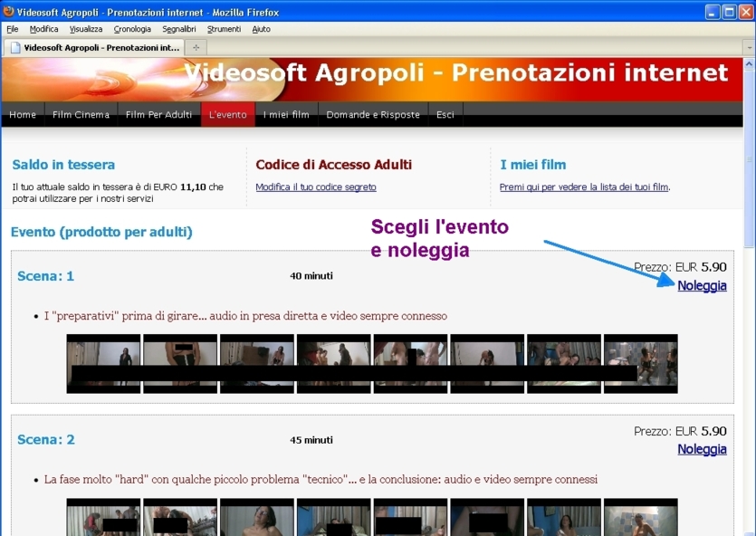
Task: Open the Film Cinema section
Action: 81,115
